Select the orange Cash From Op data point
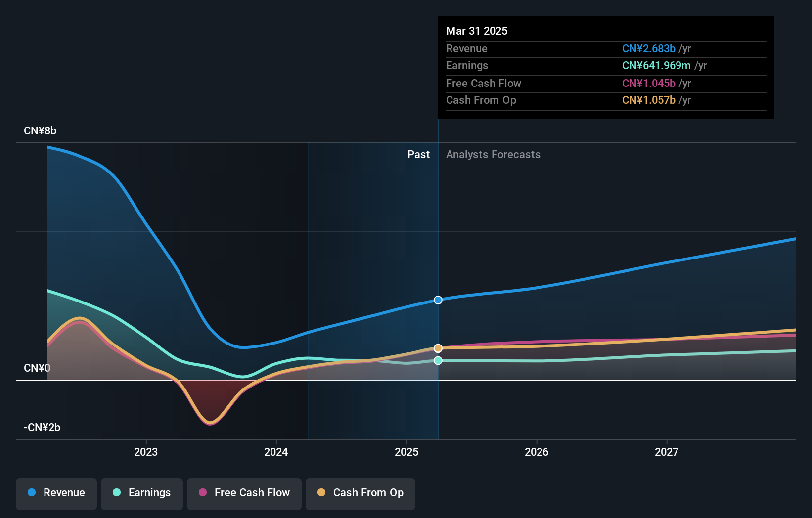The image size is (812, 518). pyautogui.click(x=438, y=348)
